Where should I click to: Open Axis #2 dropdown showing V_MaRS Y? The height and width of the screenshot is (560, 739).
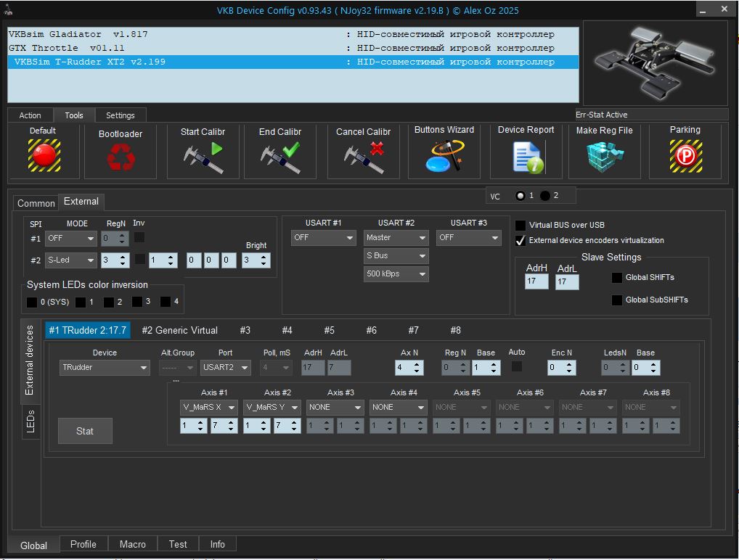tap(272, 408)
